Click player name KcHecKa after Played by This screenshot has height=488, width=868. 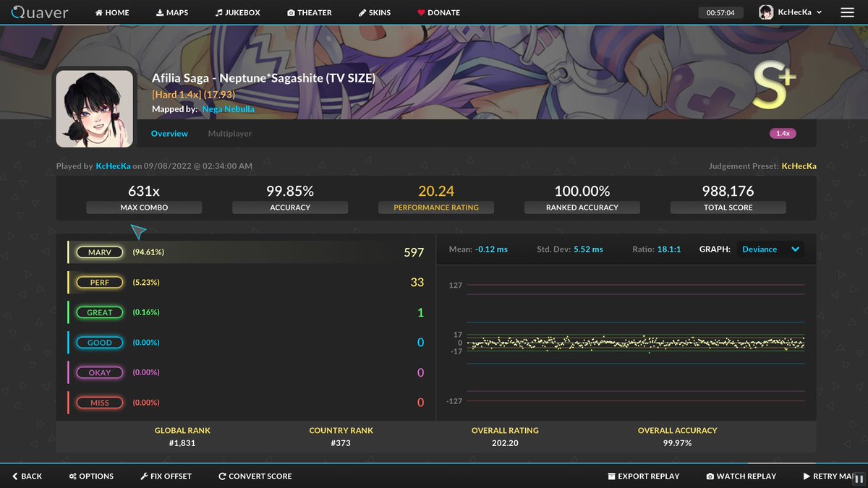pyautogui.click(x=113, y=166)
